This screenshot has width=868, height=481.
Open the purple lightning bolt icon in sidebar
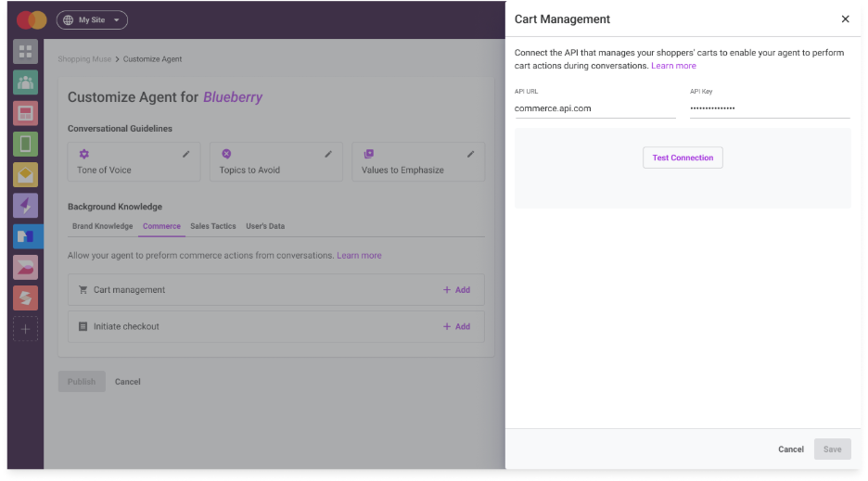25,206
